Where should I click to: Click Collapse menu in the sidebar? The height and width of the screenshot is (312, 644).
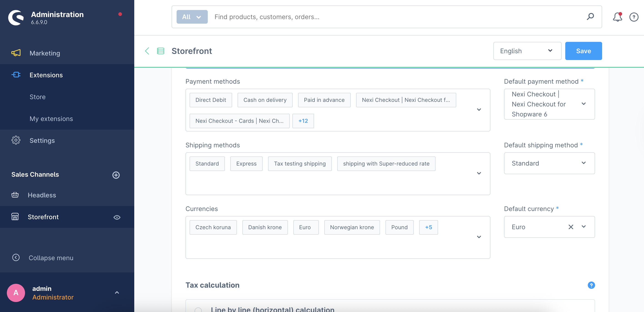tap(51, 258)
